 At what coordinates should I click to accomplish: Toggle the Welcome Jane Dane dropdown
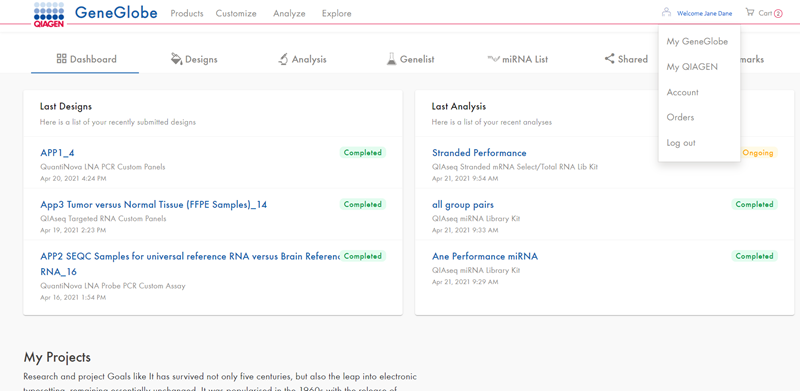[x=704, y=14]
